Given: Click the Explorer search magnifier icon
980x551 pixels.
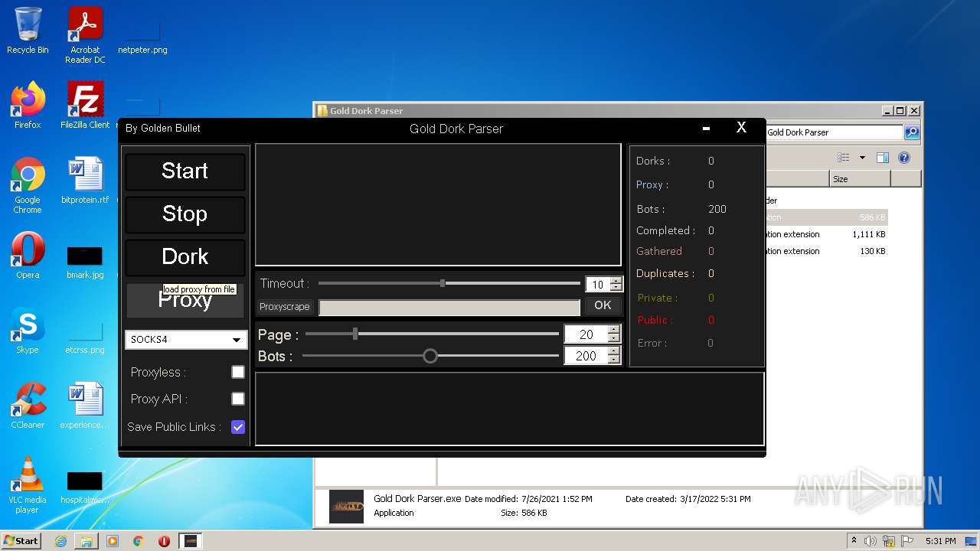Looking at the screenshot, I should 912,132.
